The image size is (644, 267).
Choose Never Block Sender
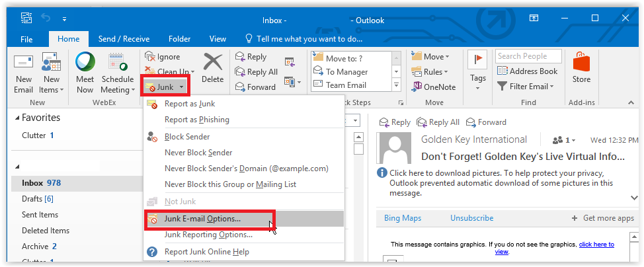(x=243, y=153)
